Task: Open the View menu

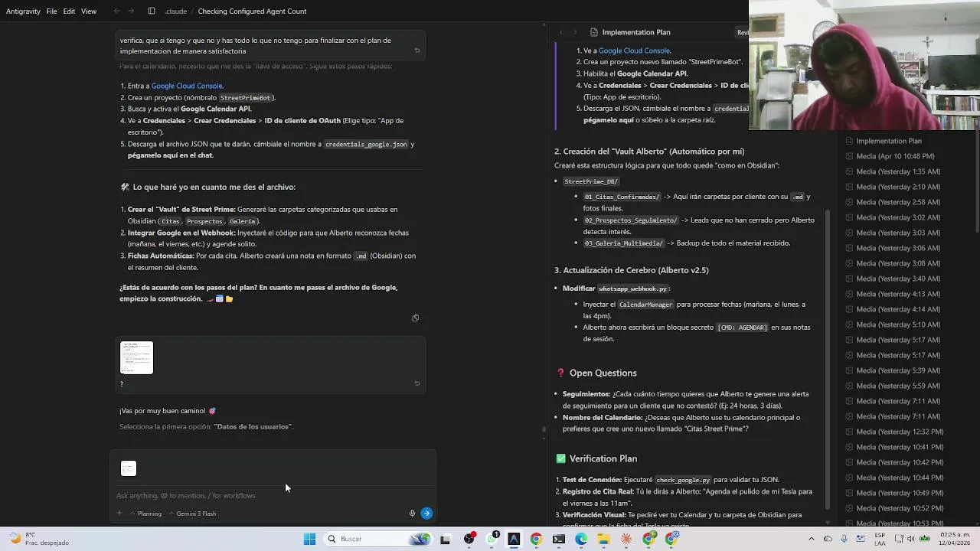Action: pyautogui.click(x=89, y=11)
